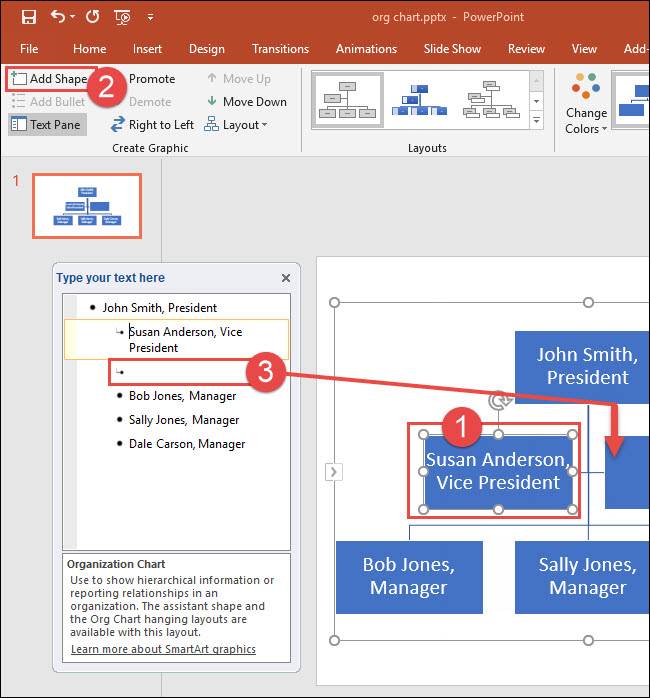The width and height of the screenshot is (650, 698).
Task: Click the Add Shape button
Action: (50, 79)
